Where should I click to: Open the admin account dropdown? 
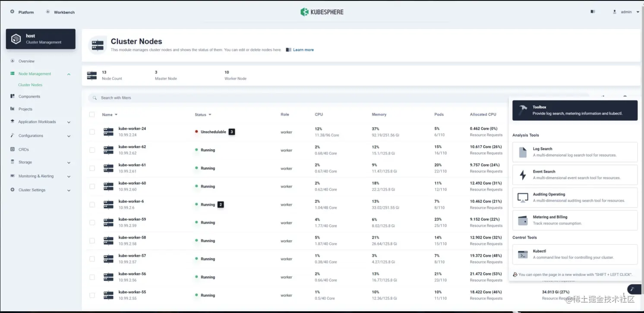638,12
